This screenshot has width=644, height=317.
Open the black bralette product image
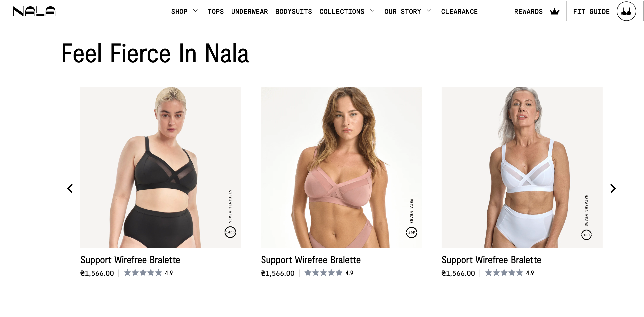point(161,167)
